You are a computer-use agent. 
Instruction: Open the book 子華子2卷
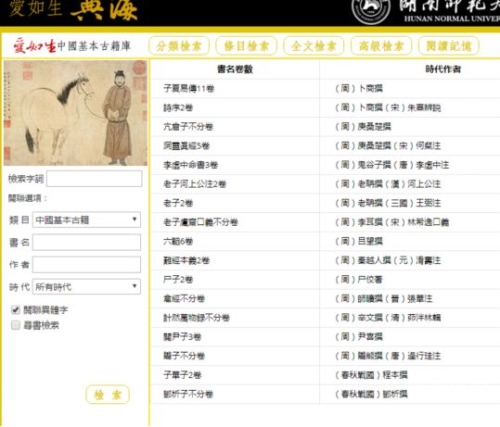(x=182, y=375)
